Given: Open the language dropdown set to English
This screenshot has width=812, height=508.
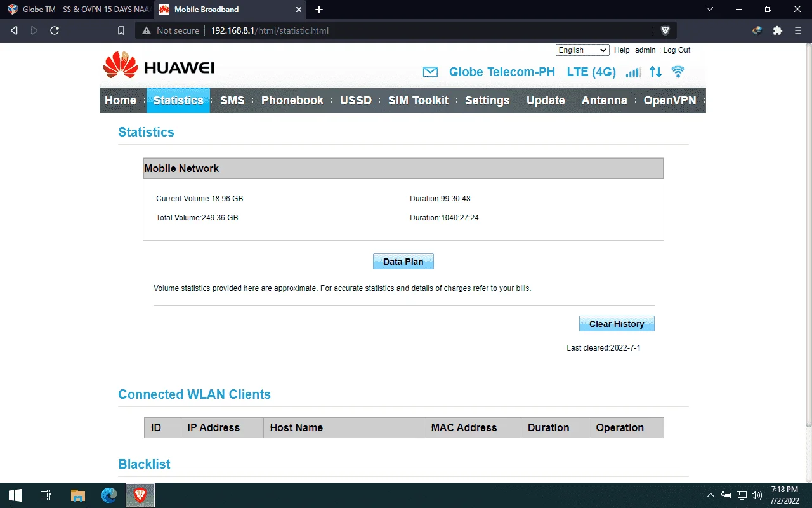Looking at the screenshot, I should click(x=582, y=50).
